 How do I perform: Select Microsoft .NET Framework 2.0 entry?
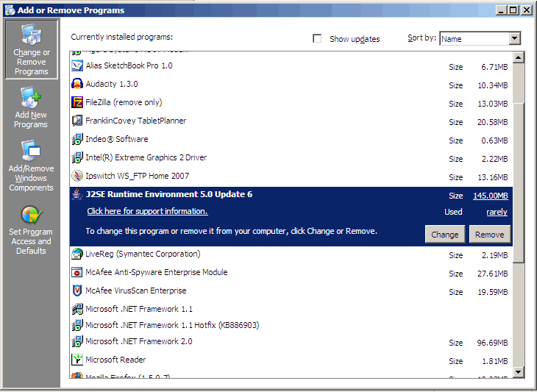(291, 341)
